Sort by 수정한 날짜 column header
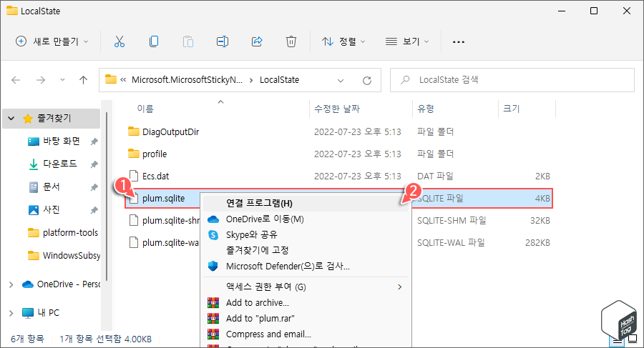644x348 pixels. click(337, 109)
